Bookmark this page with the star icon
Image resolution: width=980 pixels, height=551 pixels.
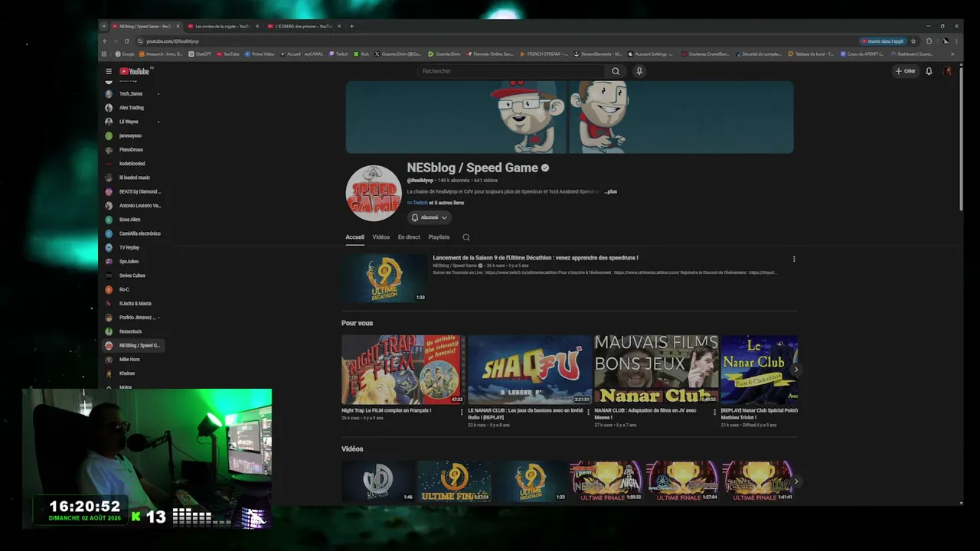(x=913, y=41)
